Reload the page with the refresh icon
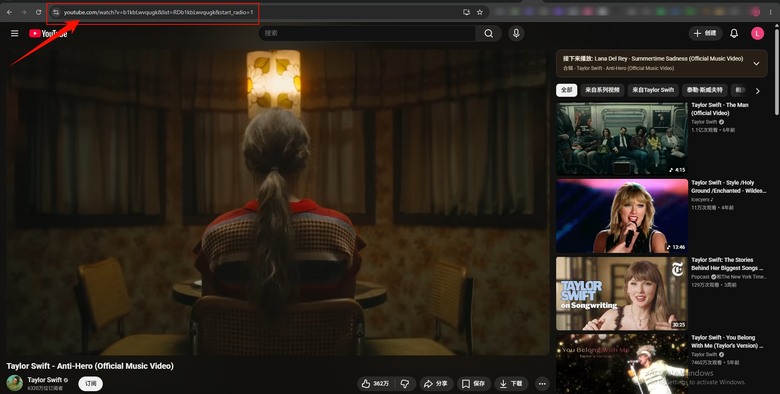This screenshot has height=394, width=780. (x=38, y=12)
